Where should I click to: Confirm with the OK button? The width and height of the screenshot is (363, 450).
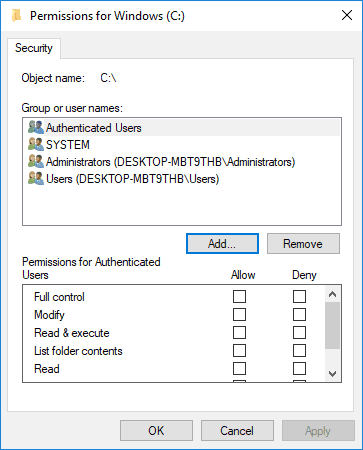click(156, 431)
